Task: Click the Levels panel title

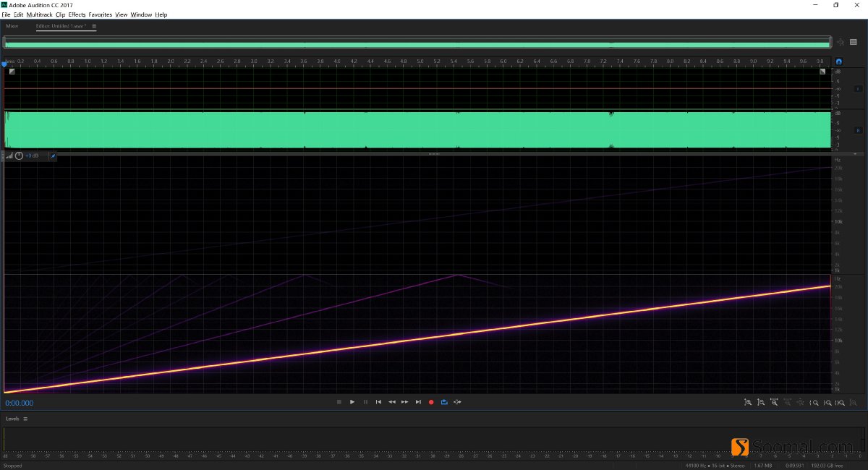Action: [12, 419]
